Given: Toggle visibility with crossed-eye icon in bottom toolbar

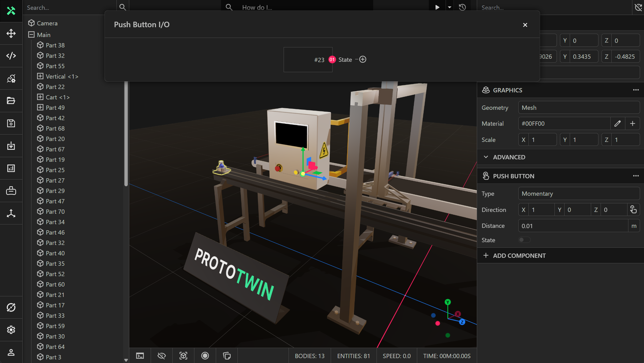Looking at the screenshot, I should [161, 356].
